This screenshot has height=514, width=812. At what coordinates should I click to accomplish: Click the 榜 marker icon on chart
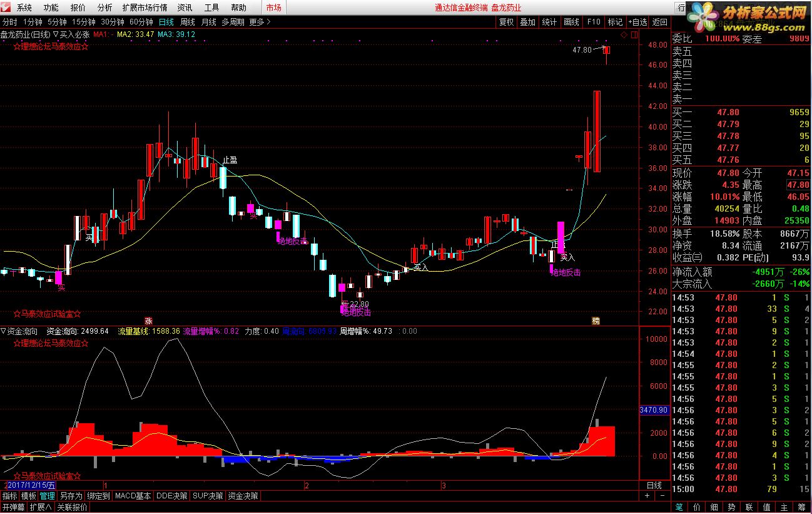pos(596,320)
